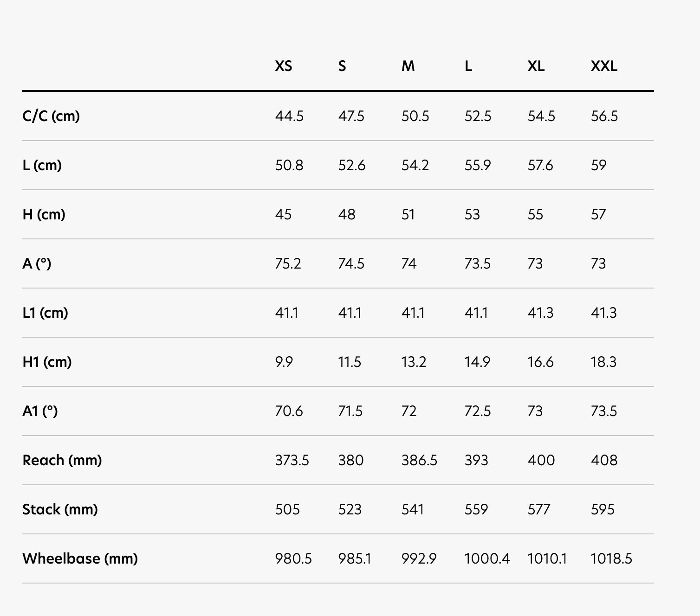Select the XXL size column header
This screenshot has width=700, height=616.
[x=604, y=66]
